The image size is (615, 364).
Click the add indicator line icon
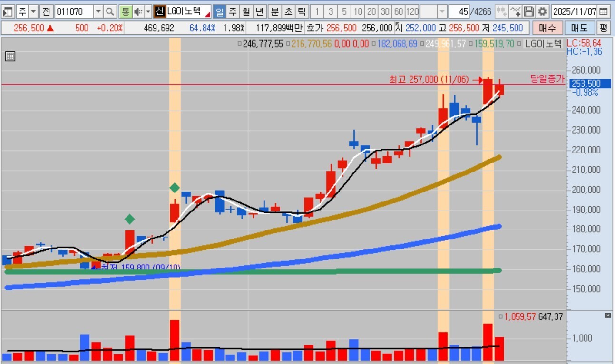point(515,11)
